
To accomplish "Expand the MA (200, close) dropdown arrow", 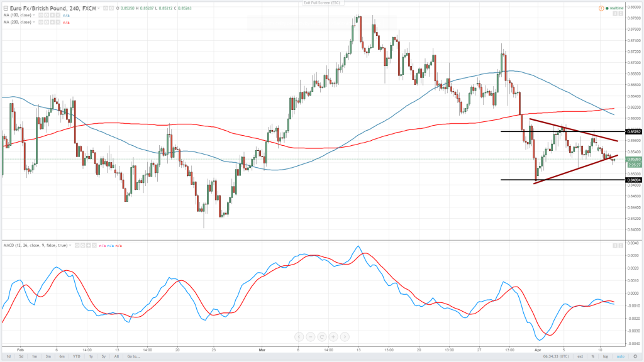I will tap(34, 22).
